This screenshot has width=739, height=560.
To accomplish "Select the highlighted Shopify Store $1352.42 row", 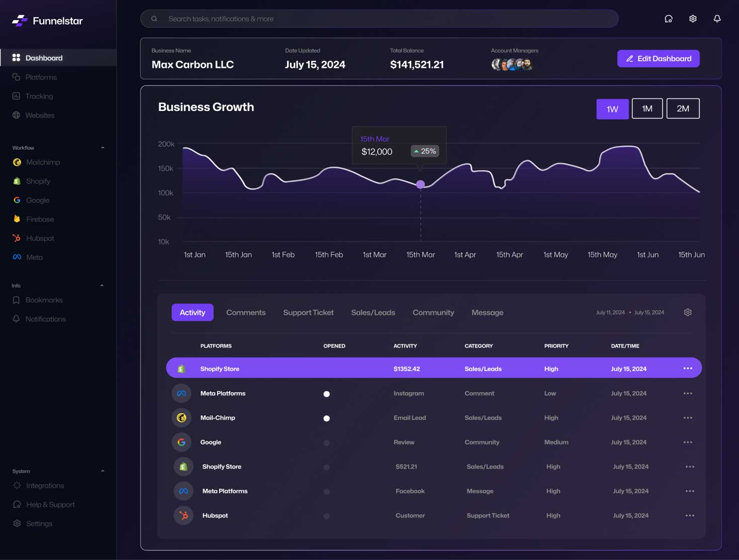I will coord(434,368).
